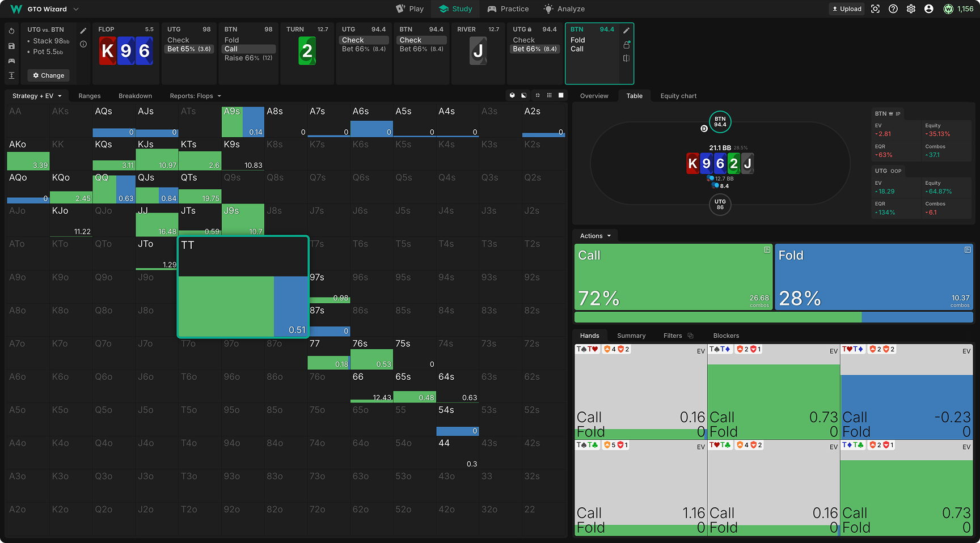Screen dimensions: 980x543
Task: Select the turn 2 card
Action: 307,51
